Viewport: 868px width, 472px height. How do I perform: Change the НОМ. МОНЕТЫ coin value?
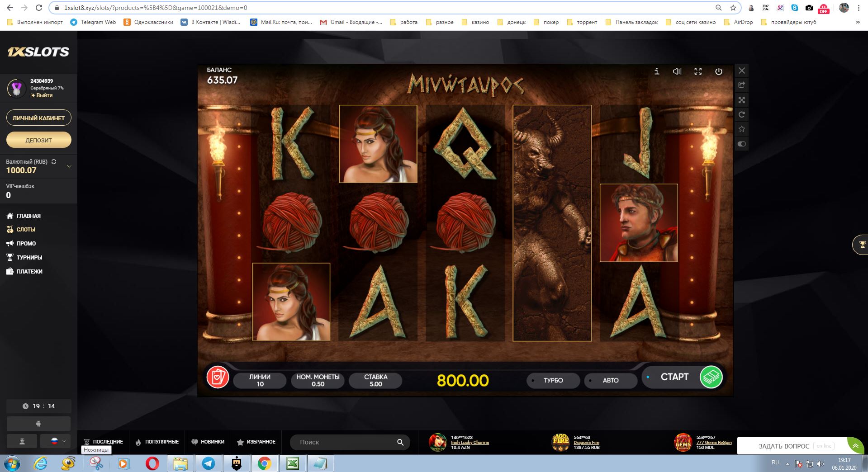click(318, 380)
